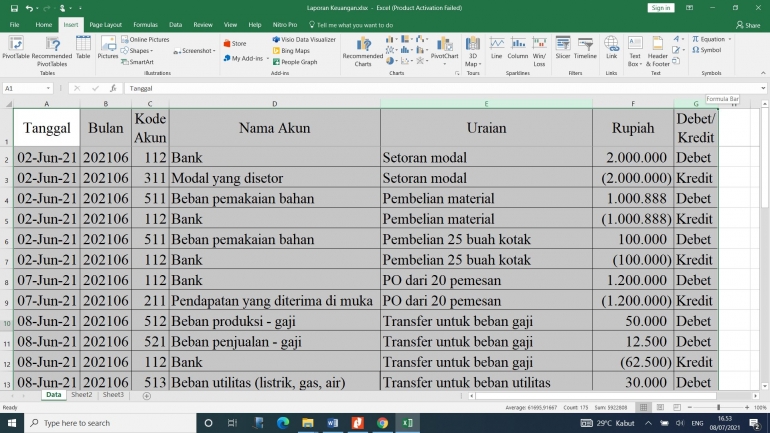
Task: Insert a Timeline filter
Action: (x=585, y=48)
